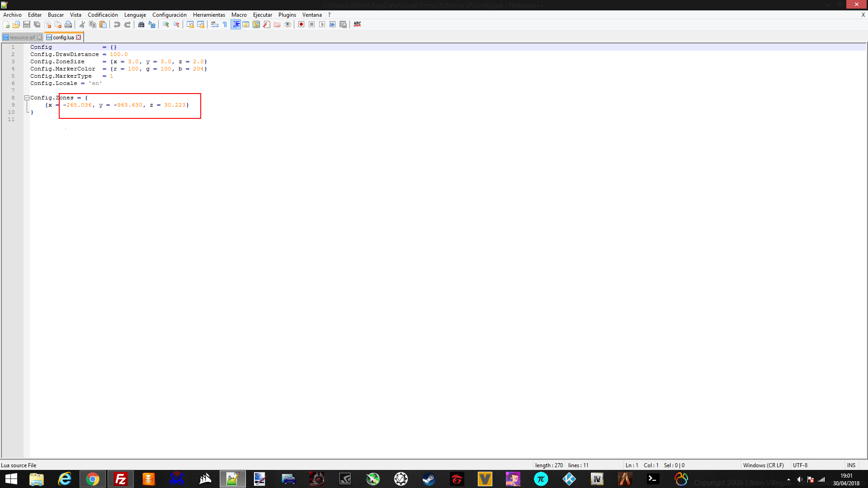Toggle show all characters pilcrow icon
This screenshot has width=868, height=488.
[225, 24]
